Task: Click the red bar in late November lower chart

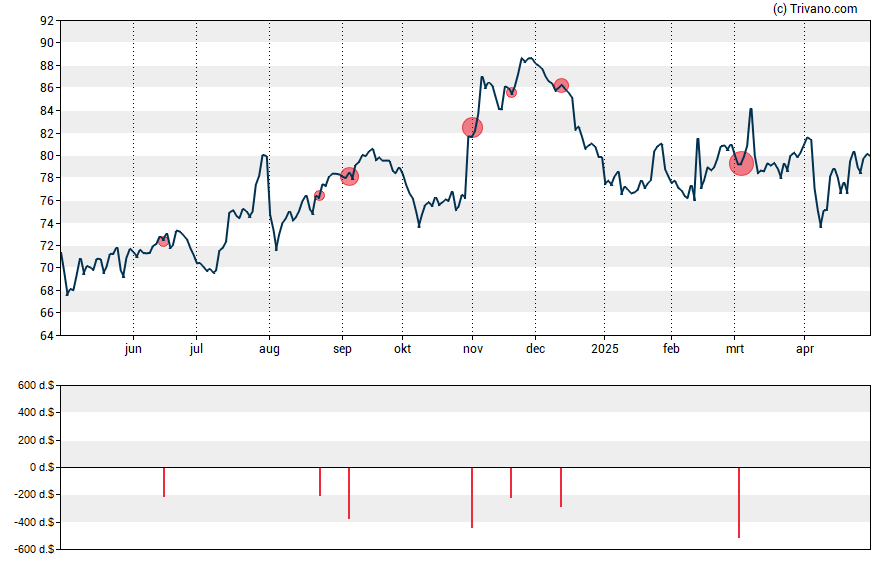Action: (x=511, y=482)
